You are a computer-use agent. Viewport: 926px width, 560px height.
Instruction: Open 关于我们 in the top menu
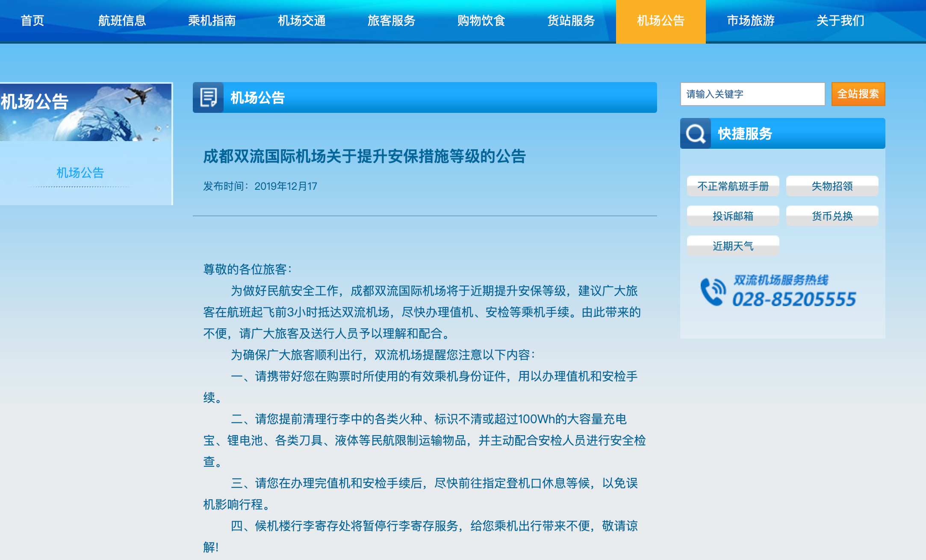click(x=840, y=21)
